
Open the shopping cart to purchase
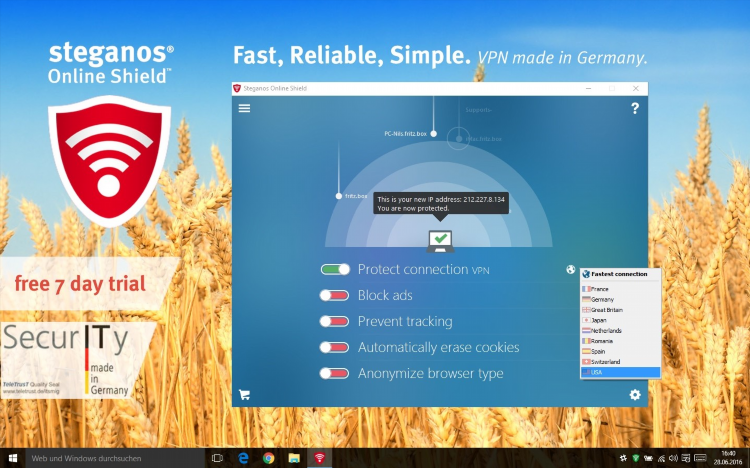click(244, 395)
